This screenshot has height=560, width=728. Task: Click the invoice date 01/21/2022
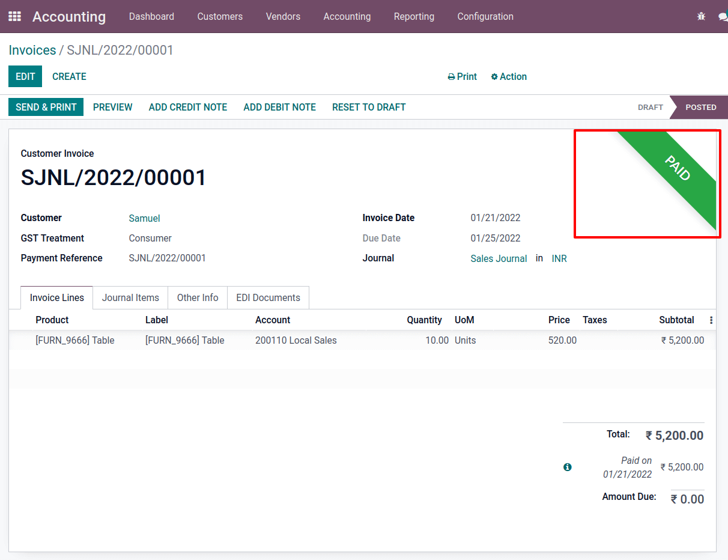pyautogui.click(x=496, y=218)
